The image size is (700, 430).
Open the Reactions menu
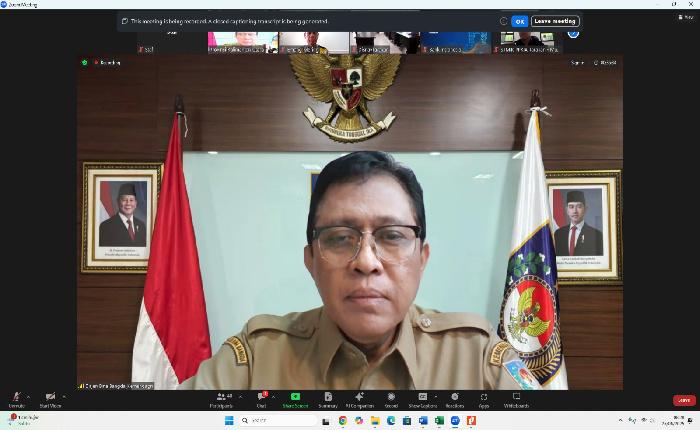(x=454, y=400)
